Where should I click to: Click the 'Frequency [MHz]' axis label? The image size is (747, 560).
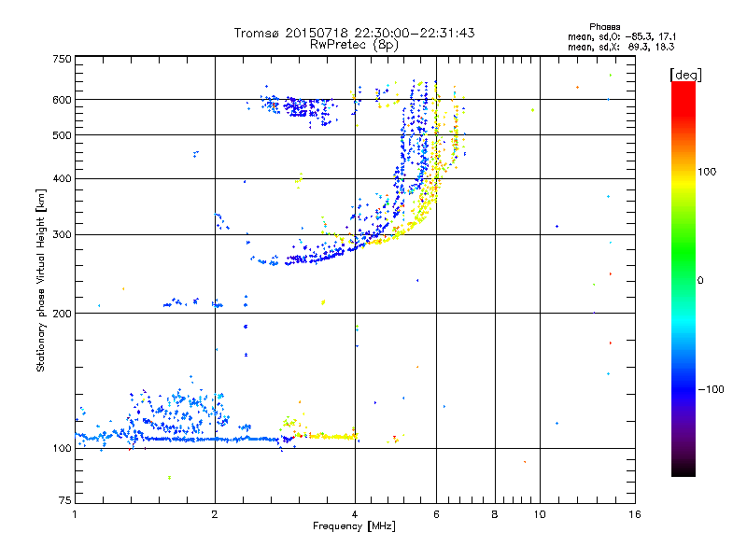pyautogui.click(x=354, y=526)
